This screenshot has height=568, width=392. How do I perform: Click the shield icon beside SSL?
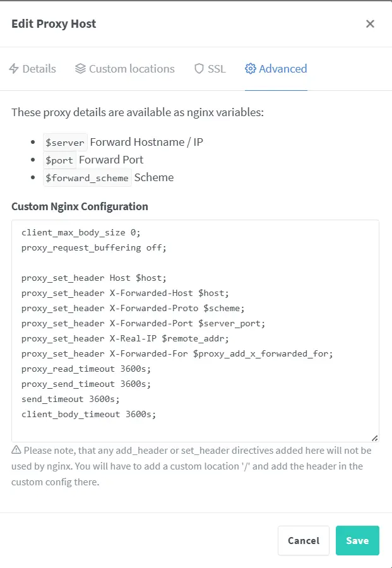[199, 69]
